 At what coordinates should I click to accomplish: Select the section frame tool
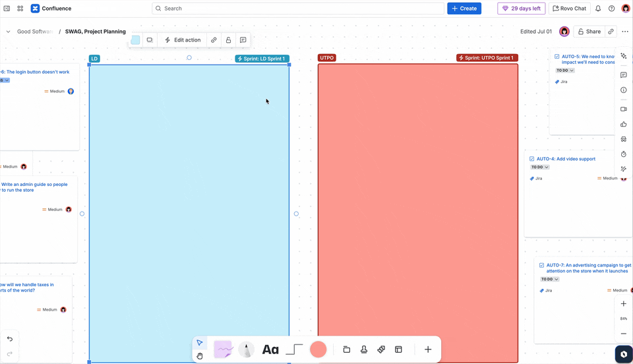click(x=346, y=349)
